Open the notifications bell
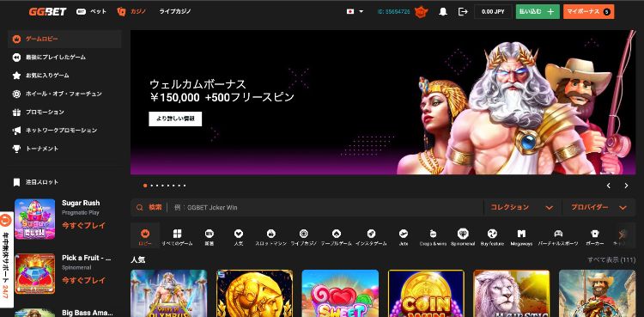This screenshot has width=644, height=317. tap(443, 11)
